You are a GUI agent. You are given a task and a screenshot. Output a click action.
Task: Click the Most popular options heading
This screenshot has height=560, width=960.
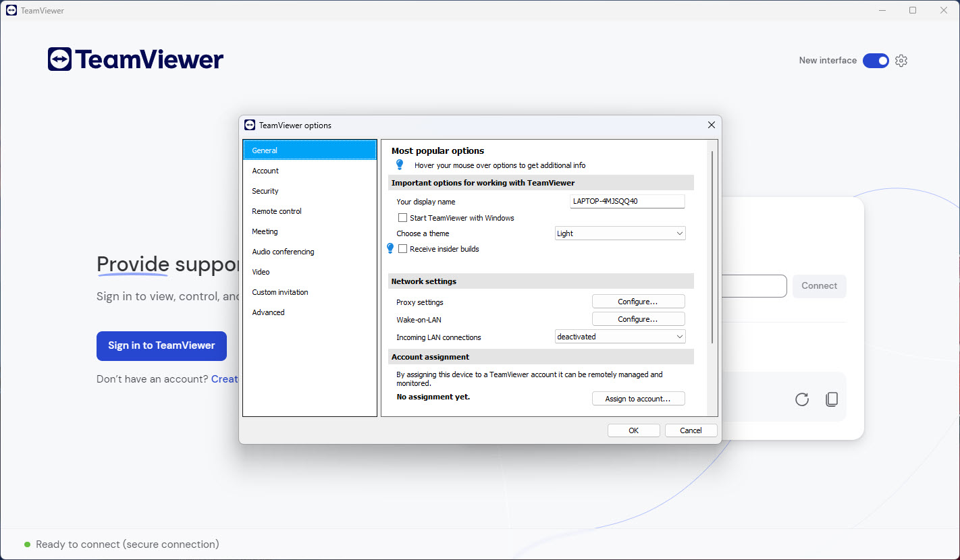[437, 151]
